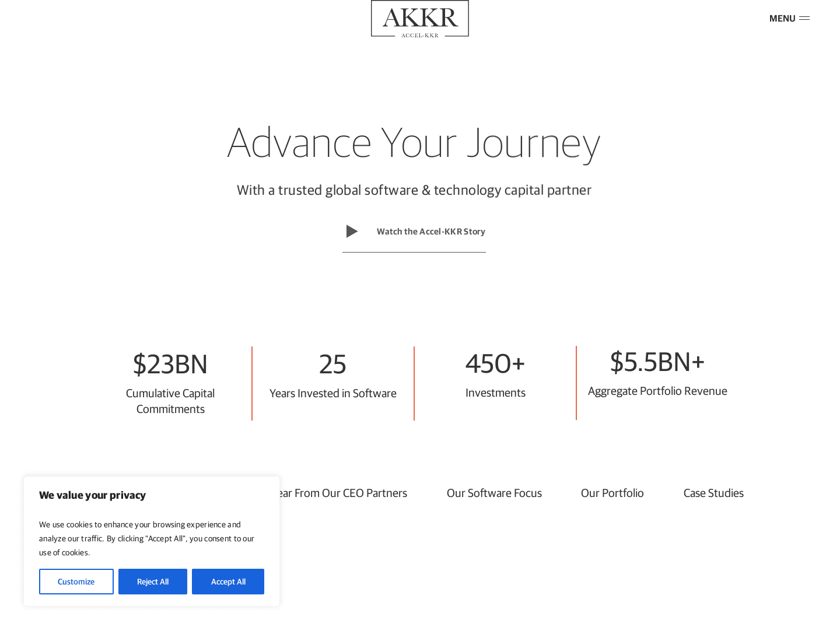Select the MENU label in top right
The image size is (840, 630).
click(782, 18)
